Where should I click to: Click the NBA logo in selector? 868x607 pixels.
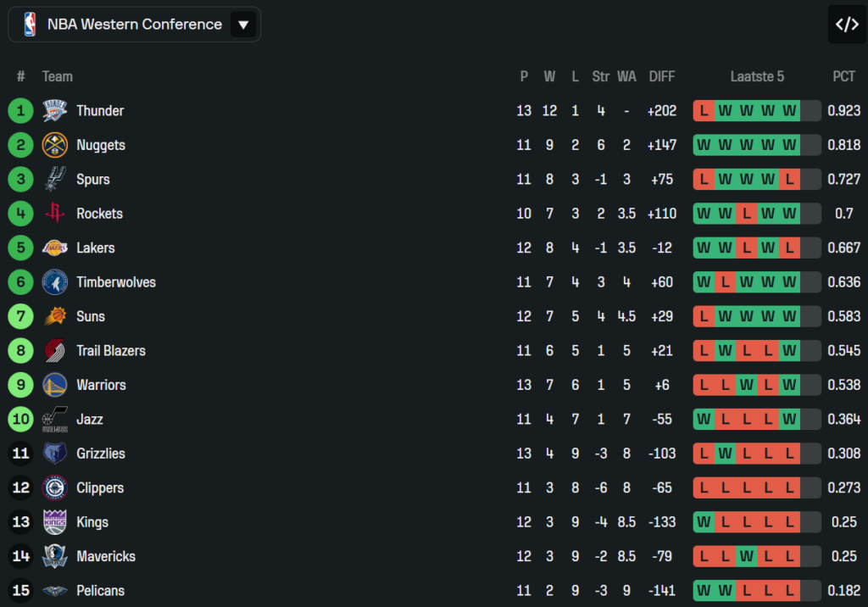tap(31, 25)
